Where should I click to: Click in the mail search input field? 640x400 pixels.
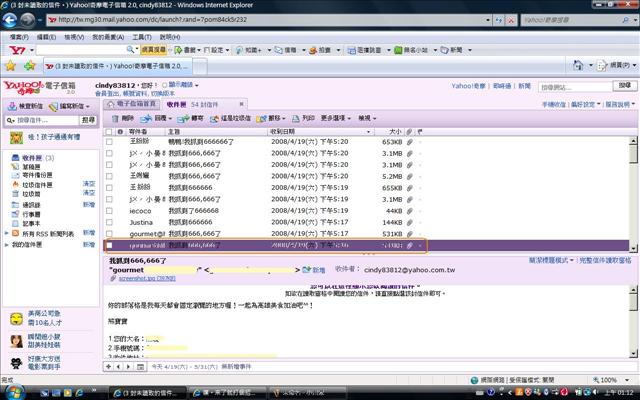click(47, 120)
